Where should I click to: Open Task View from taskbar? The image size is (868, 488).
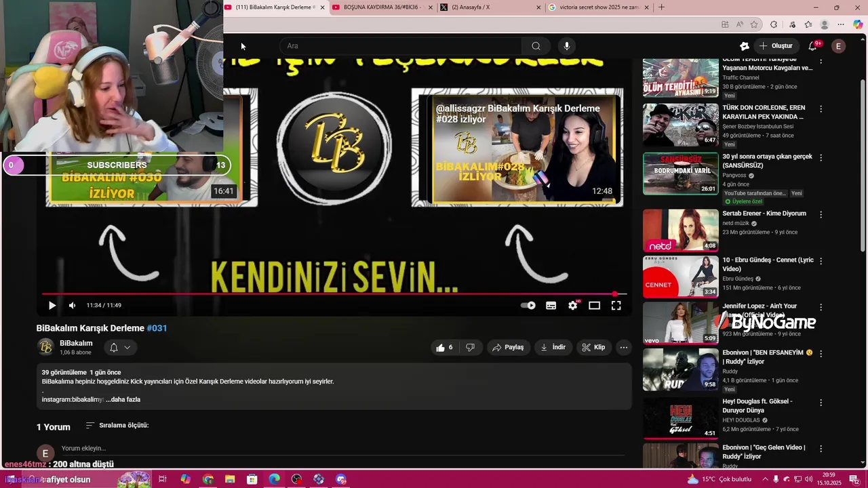163,479
